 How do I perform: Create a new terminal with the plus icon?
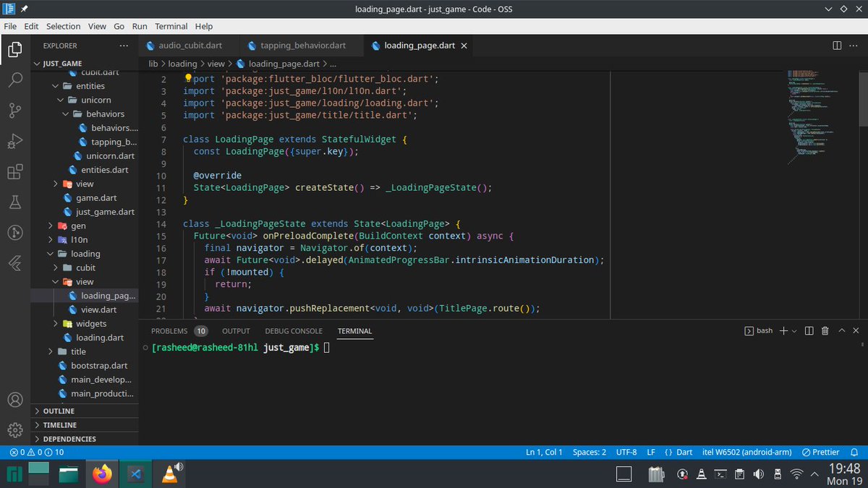[783, 330]
